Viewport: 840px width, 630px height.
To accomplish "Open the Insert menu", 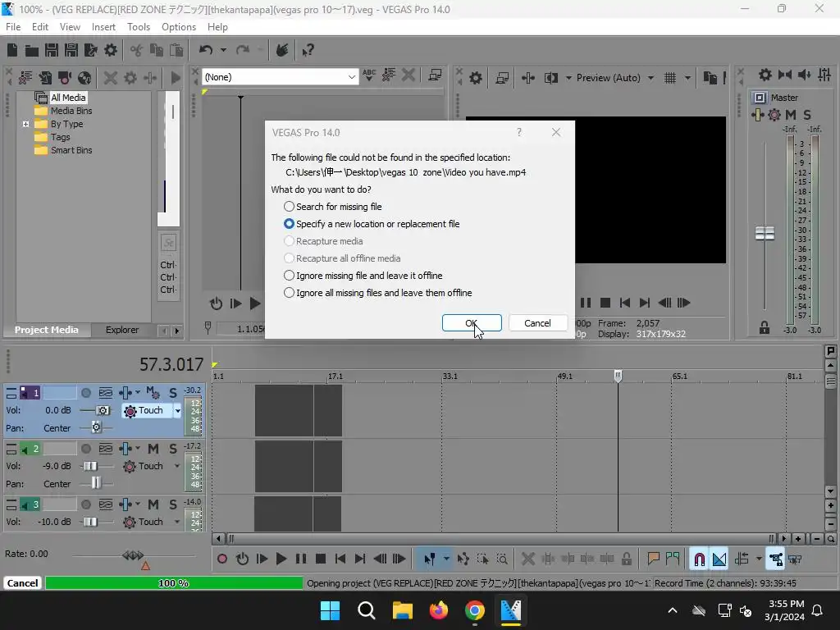I will (x=103, y=27).
